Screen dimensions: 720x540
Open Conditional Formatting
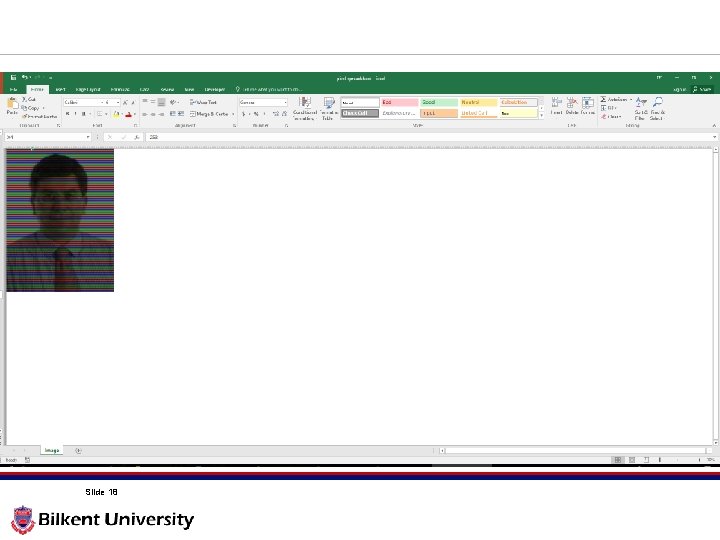pyautogui.click(x=304, y=109)
